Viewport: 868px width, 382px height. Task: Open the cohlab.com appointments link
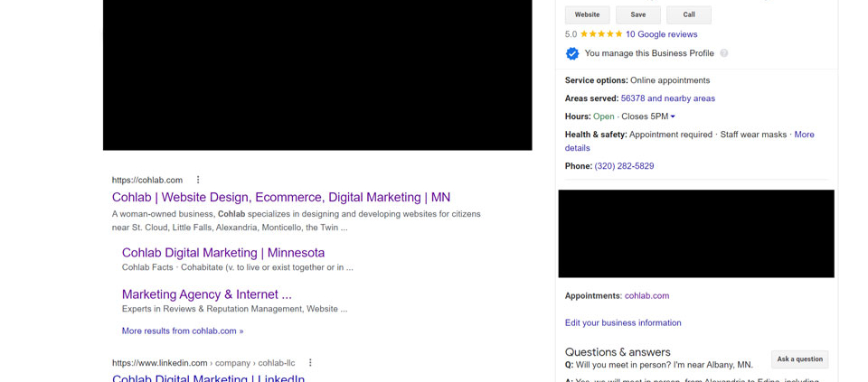646,296
